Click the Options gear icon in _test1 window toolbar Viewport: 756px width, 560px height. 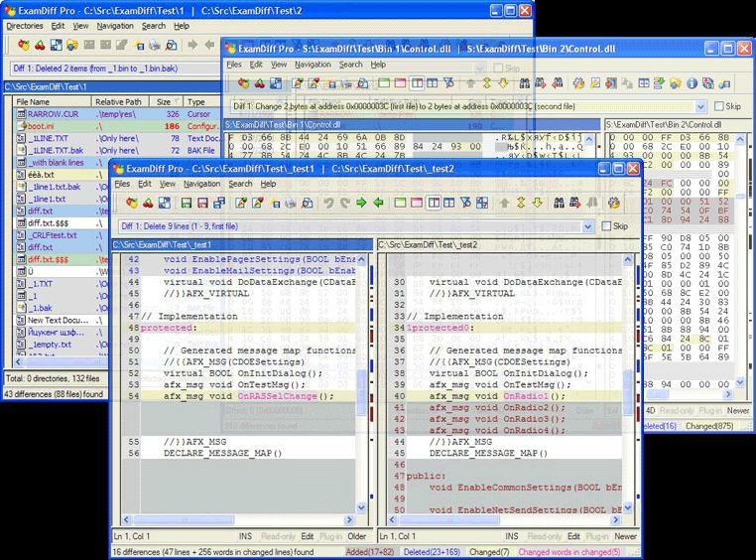click(614, 203)
